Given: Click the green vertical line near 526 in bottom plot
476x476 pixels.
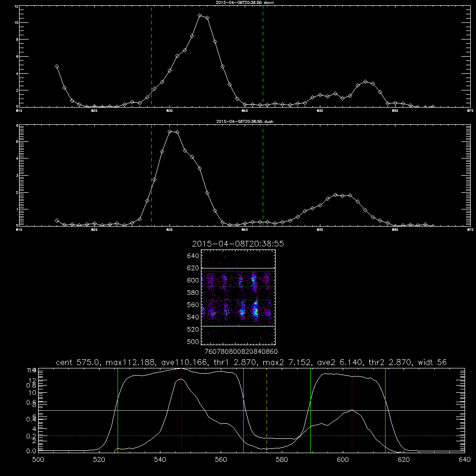Looking at the screenshot, I should 118,410.
